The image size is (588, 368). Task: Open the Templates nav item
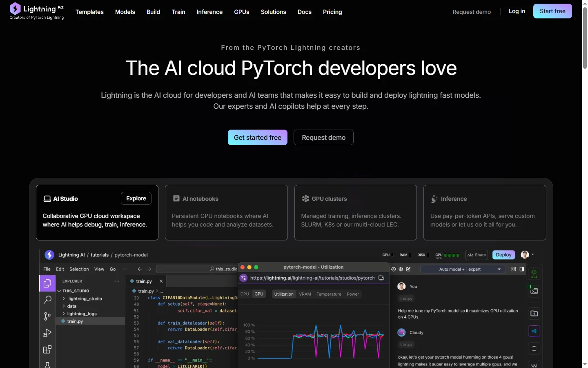89,12
